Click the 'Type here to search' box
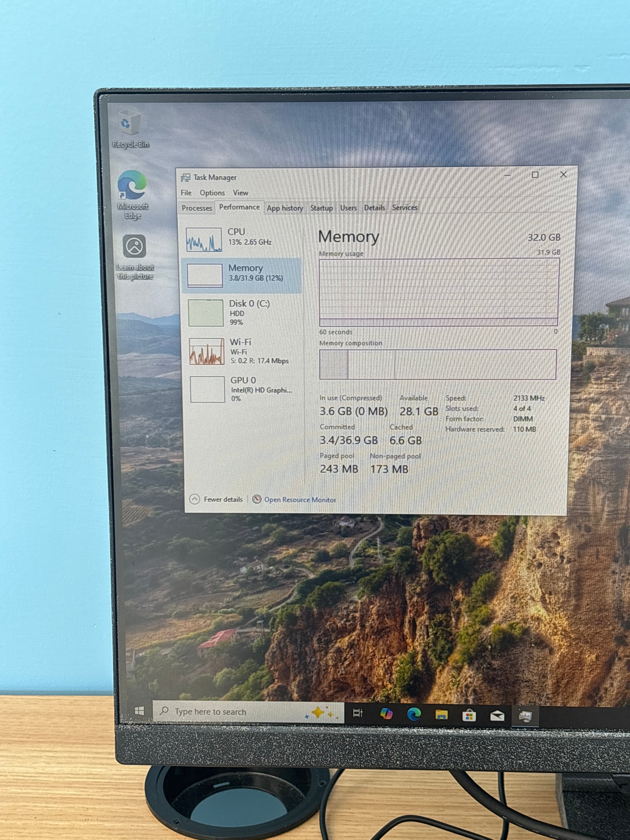Screen dimensions: 630x840 point(248,712)
